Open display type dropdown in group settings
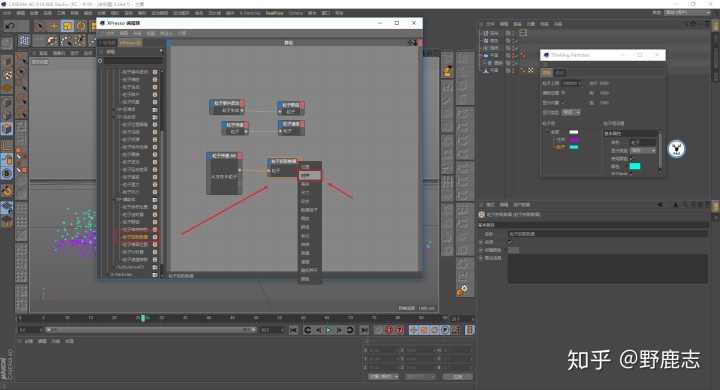The width and height of the screenshot is (720, 390). coord(643,151)
